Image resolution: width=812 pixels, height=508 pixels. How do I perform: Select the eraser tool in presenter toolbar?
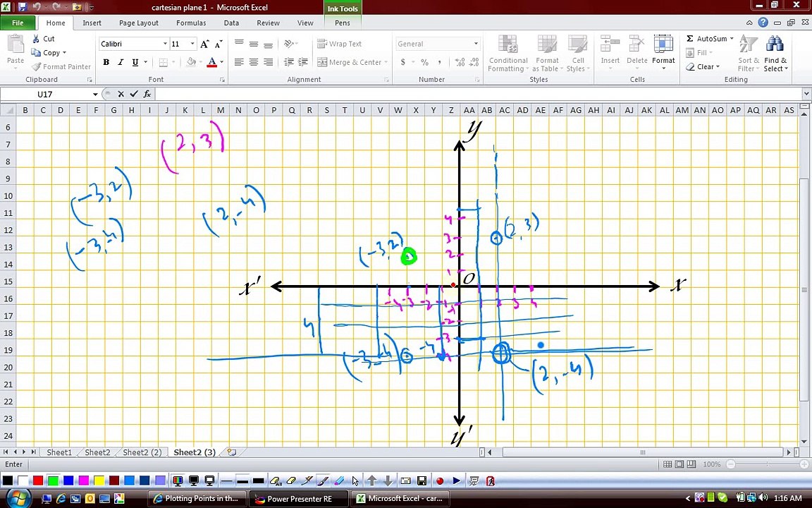click(291, 481)
